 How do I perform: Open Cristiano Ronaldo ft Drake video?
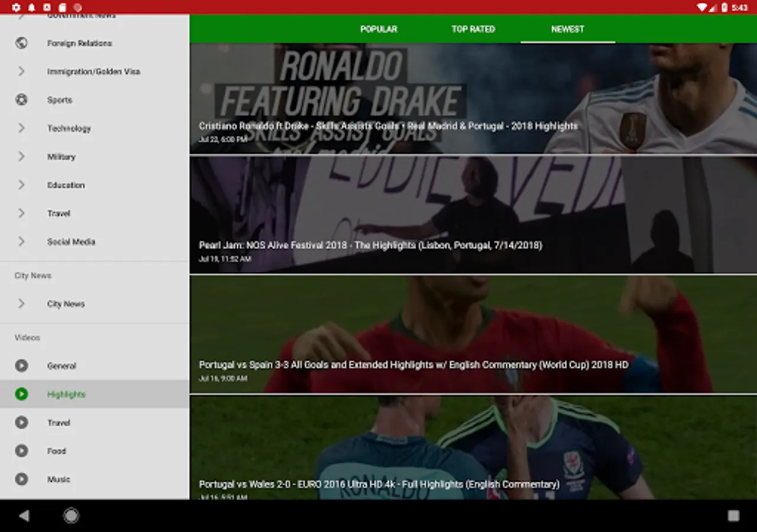click(473, 98)
